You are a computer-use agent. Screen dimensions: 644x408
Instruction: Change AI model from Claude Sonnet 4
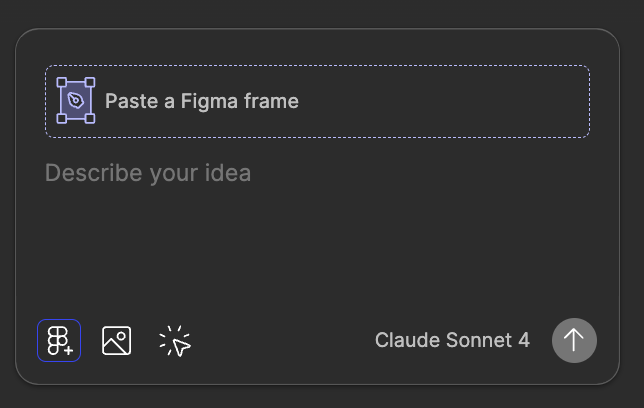(x=452, y=340)
